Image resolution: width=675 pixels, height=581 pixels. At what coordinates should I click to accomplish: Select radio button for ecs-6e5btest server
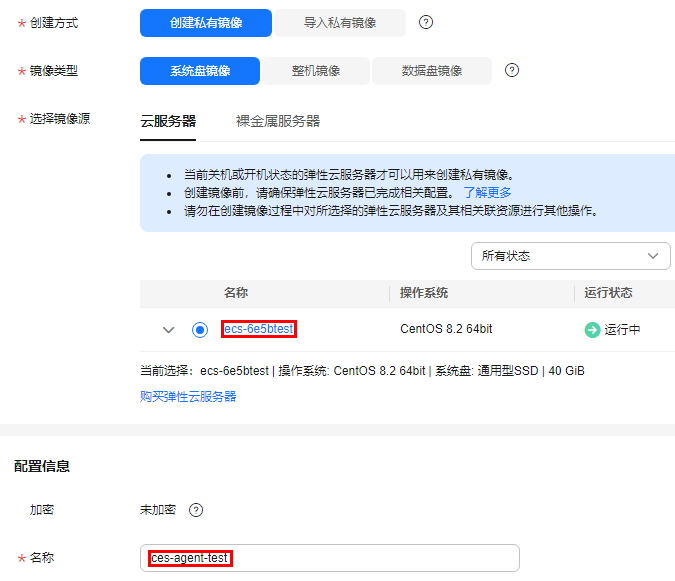click(200, 330)
